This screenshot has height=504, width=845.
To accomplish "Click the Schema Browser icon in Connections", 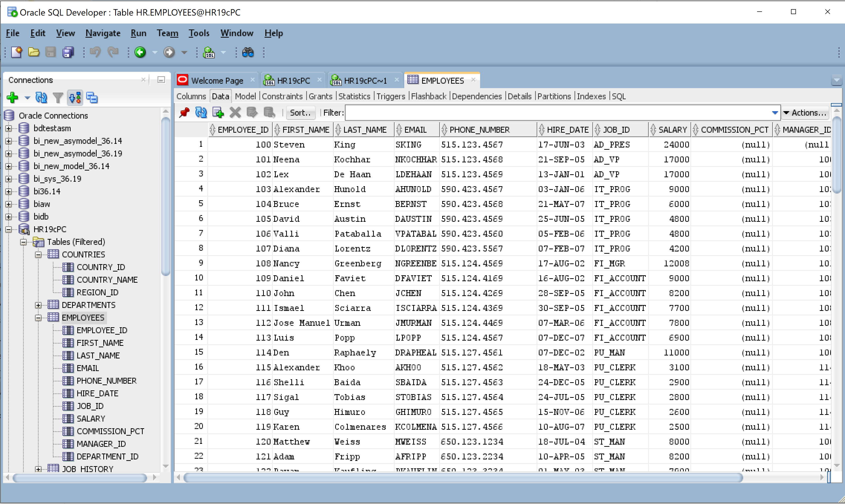I will point(75,98).
